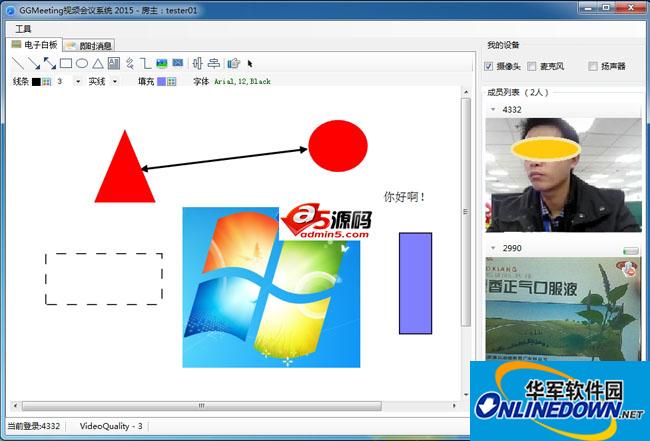The height and width of the screenshot is (441, 650).
Task: Select the straight line drawing tool
Action: click(18, 63)
